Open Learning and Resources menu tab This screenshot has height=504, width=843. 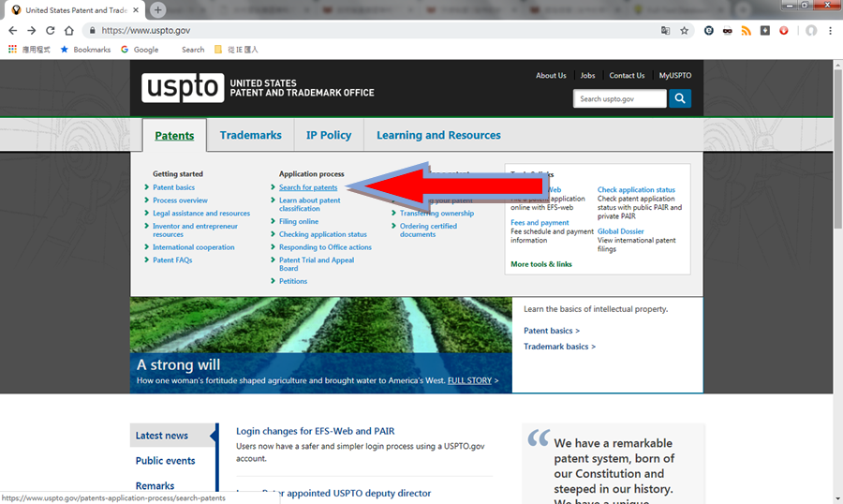pyautogui.click(x=438, y=135)
